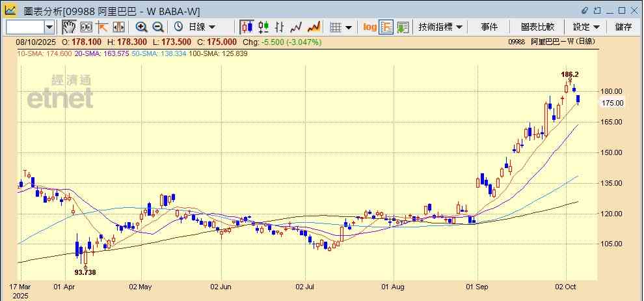Switch to orange area chart type
The image size is (644, 301).
click(x=314, y=27)
